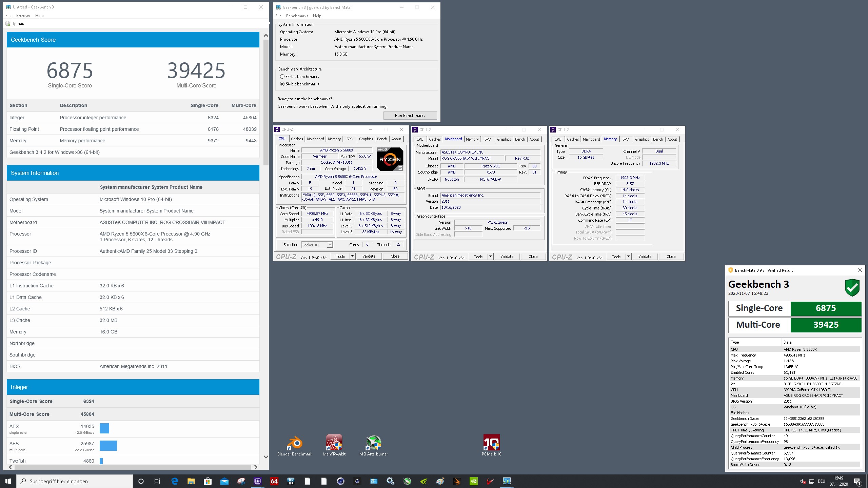
Task: Click the scroll down arrow in Geekbench results
Action: pos(266,457)
